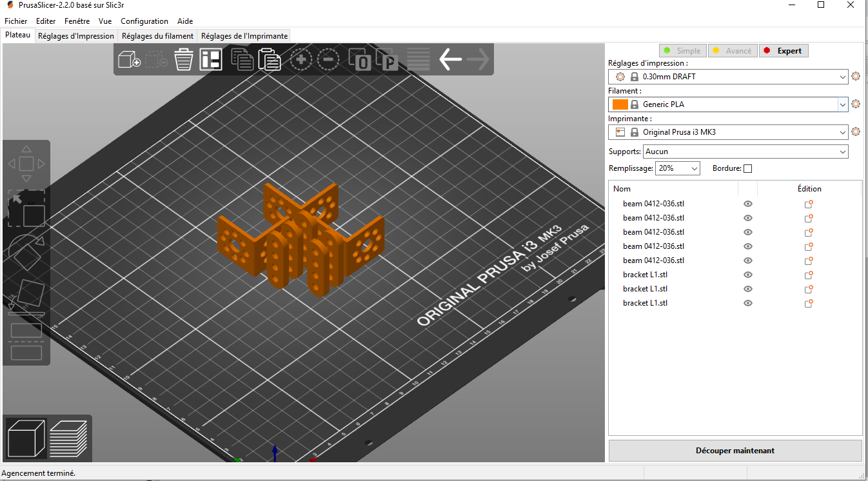Click the Add model cube icon
The height and width of the screenshot is (481, 868).
[x=129, y=60]
